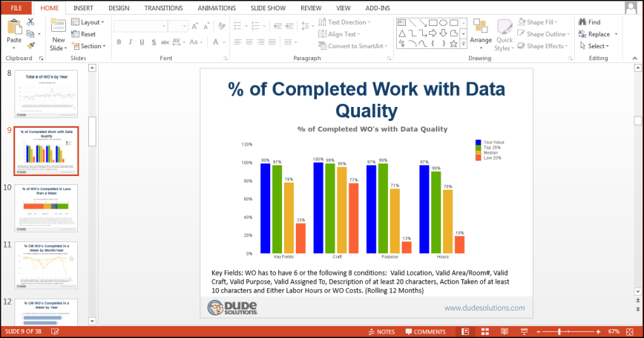This screenshot has height=338, width=644.
Task: Click Increase List Level icon
Action: (x=289, y=26)
